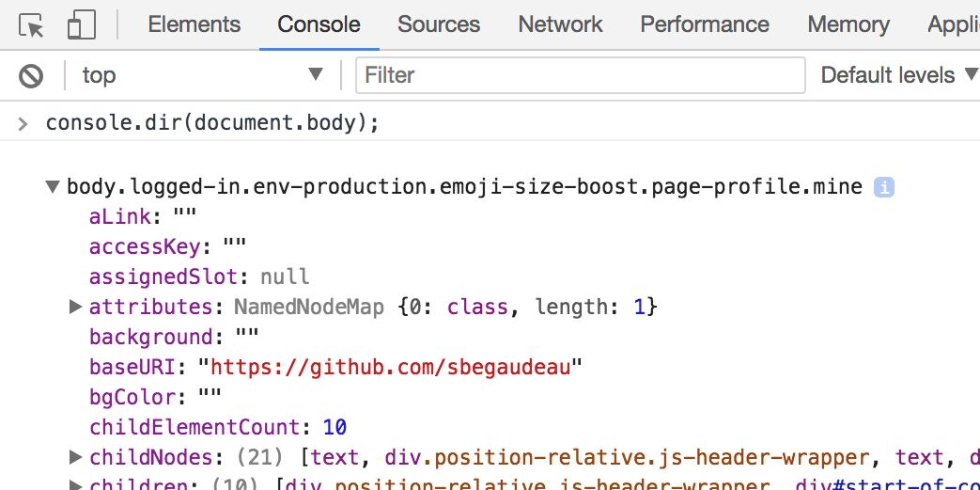The image size is (980, 490).
Task: Click the div.position-relative.js-header-wrapper entry in childNodes
Action: coord(627,457)
